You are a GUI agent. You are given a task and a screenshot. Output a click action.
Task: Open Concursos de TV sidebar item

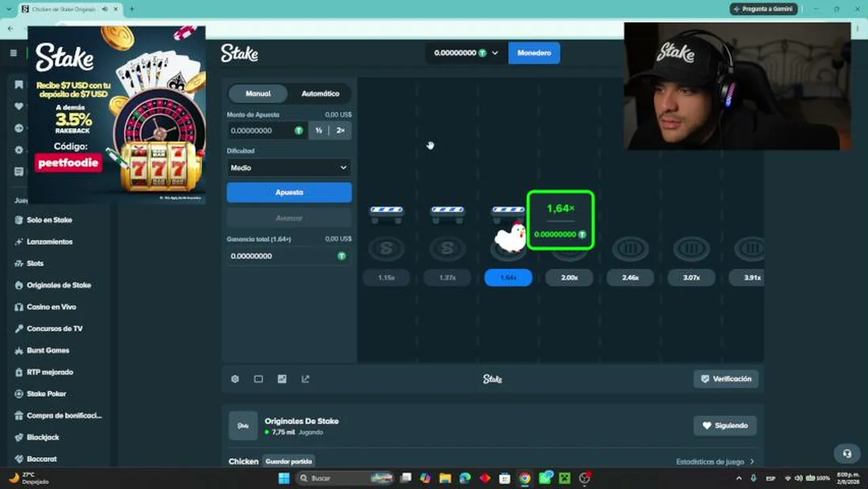pos(54,329)
